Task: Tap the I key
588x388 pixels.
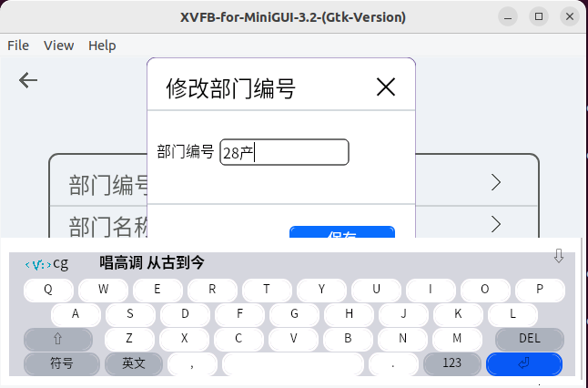Action: [x=431, y=290]
